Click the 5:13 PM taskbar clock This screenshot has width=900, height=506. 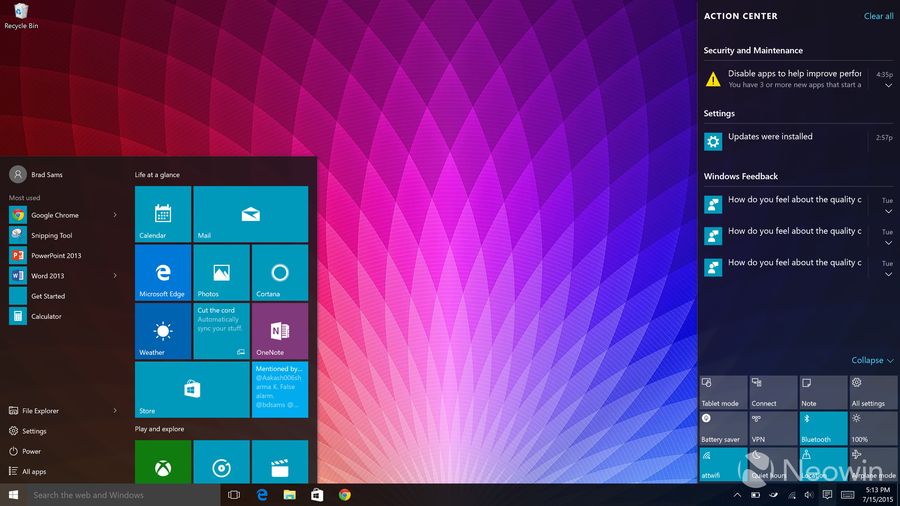click(x=878, y=495)
